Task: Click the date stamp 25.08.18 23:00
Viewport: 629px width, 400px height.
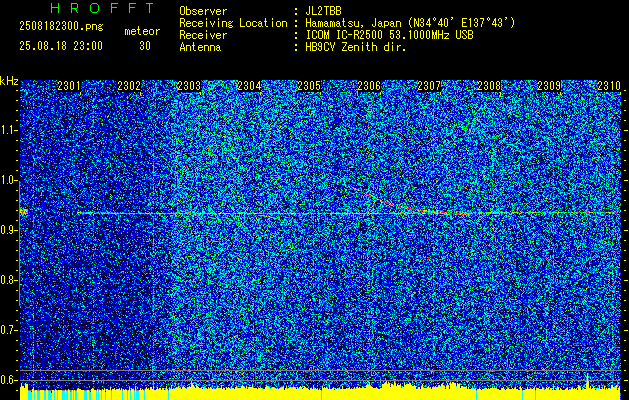Action: click(61, 46)
